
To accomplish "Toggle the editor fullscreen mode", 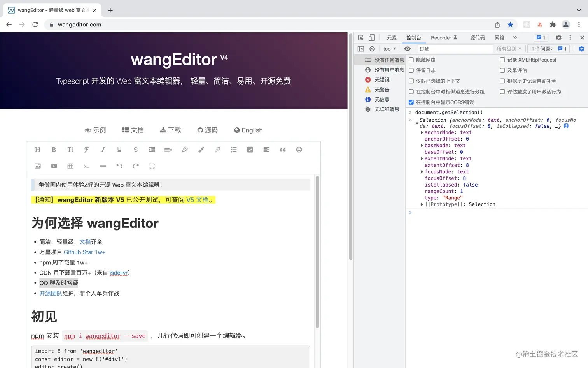I will pyautogui.click(x=152, y=166).
